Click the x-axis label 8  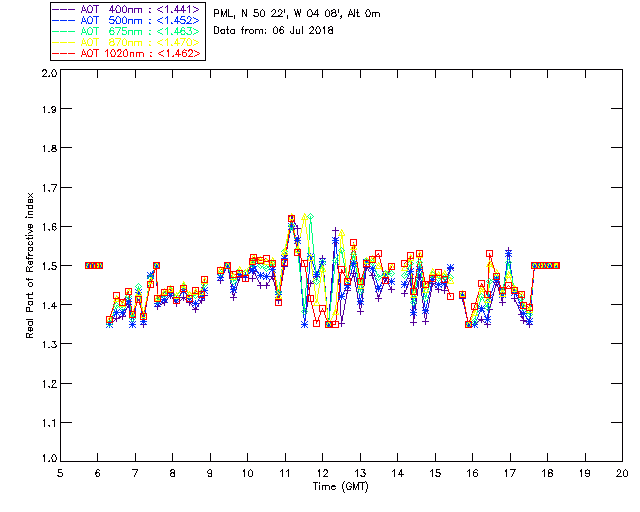click(173, 473)
